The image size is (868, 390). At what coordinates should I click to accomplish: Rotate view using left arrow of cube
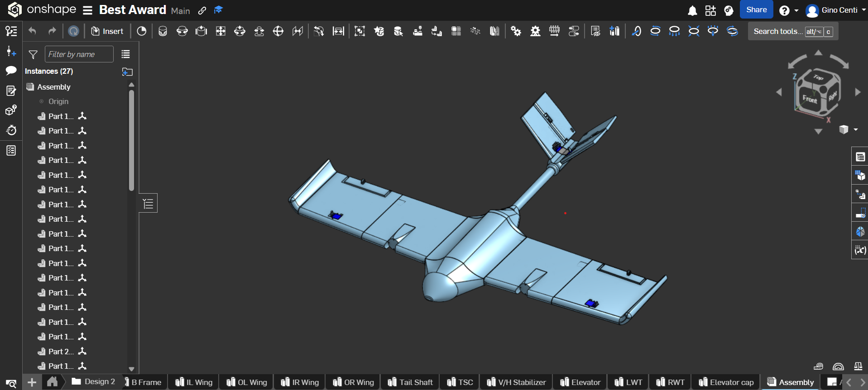coord(779,92)
